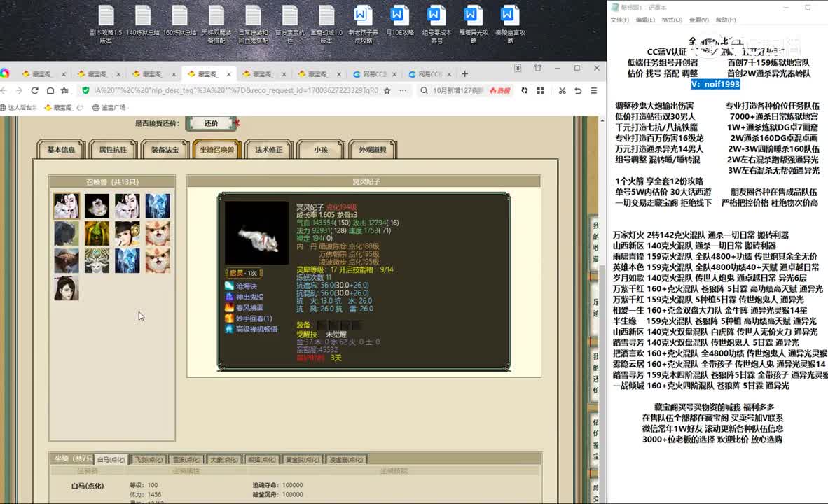
Task: Open the browser hamburger main menu
Action: [x=593, y=91]
